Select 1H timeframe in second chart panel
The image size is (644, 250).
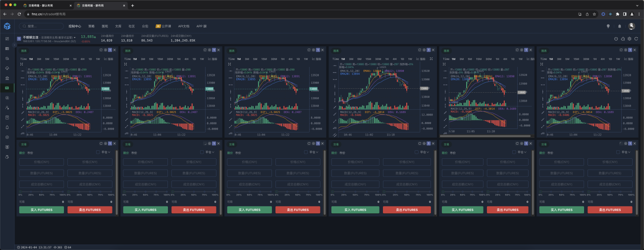(x=179, y=59)
